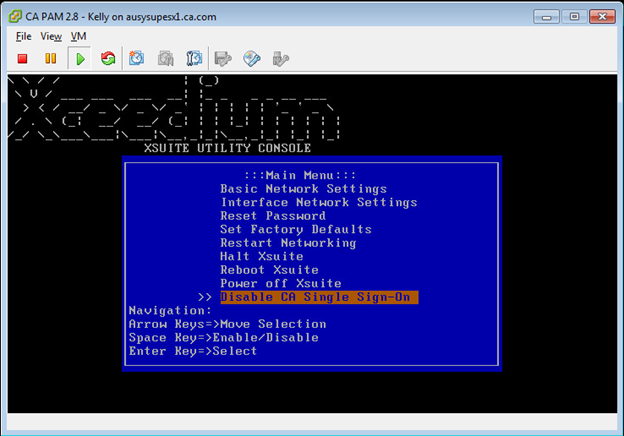Click the floppy drive connect icon
624x436 pixels.
pos(223,59)
